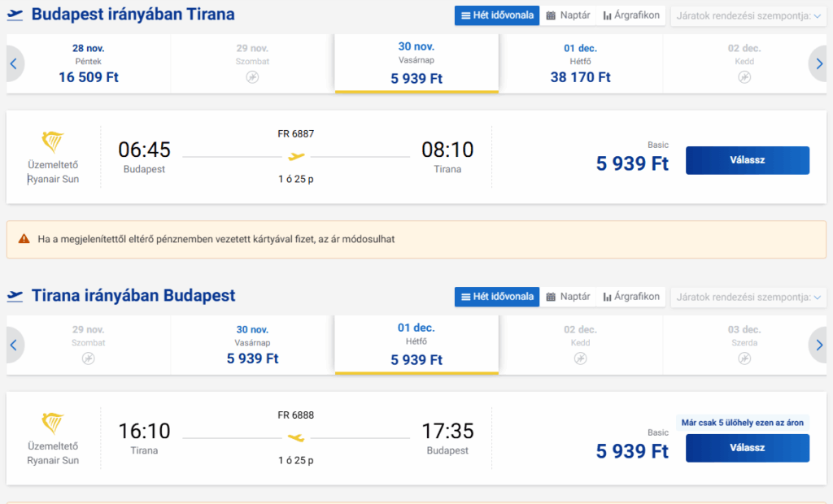Image resolution: width=833 pixels, height=504 pixels.
Task: Click the warning triangle in currency notice
Action: click(x=24, y=240)
